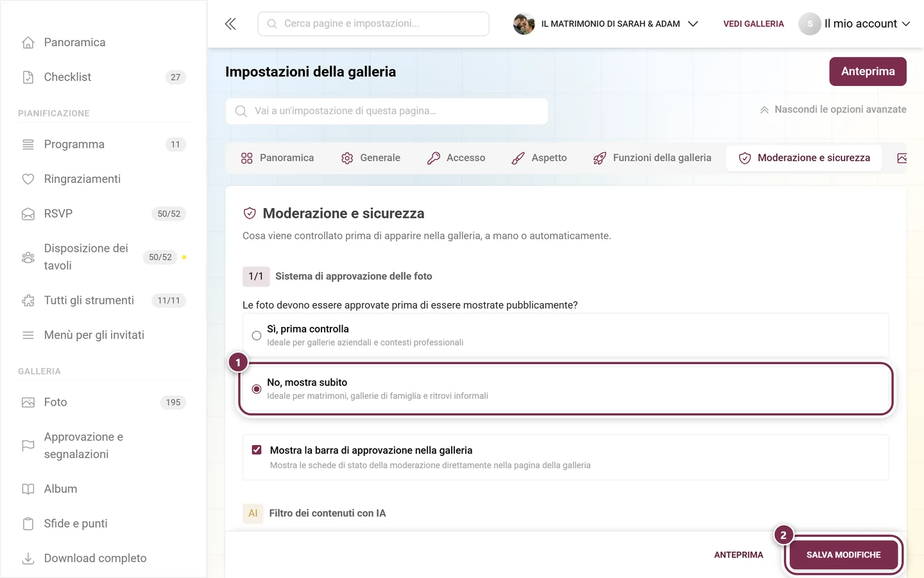Switch to Funzioni della galleria tab

click(653, 158)
